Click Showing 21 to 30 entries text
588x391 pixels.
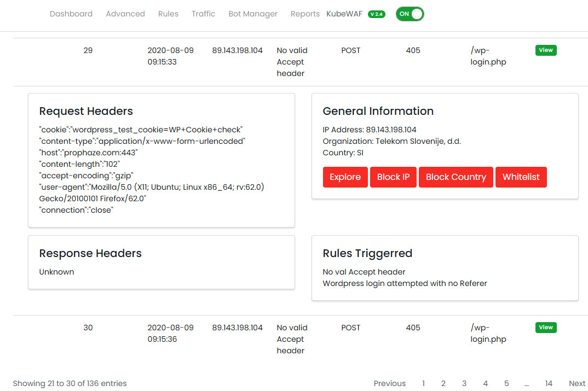[x=70, y=383]
